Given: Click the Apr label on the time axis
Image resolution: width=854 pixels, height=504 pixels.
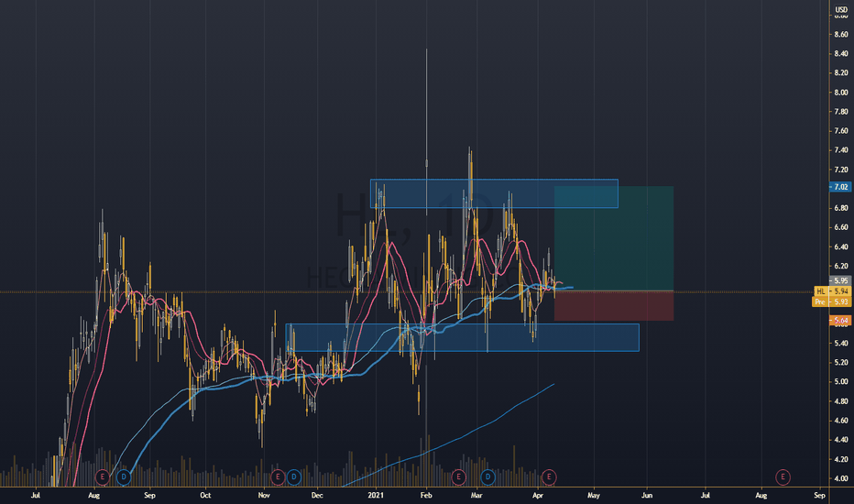Looking at the screenshot, I should 538,495.
